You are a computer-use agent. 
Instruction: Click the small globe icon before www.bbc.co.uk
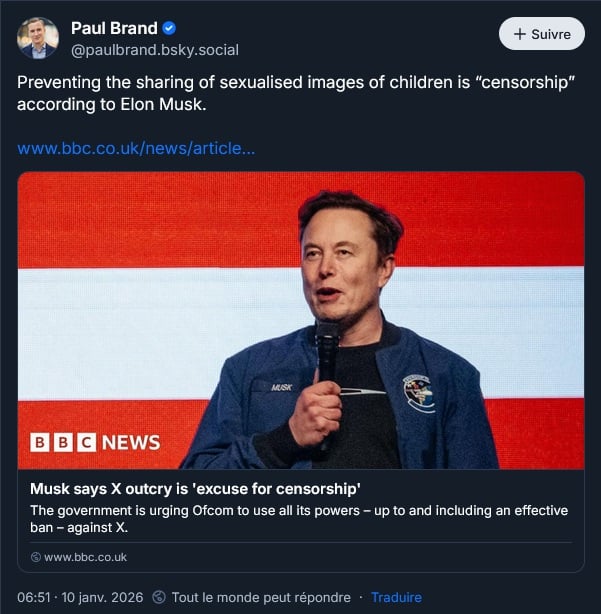point(36,557)
